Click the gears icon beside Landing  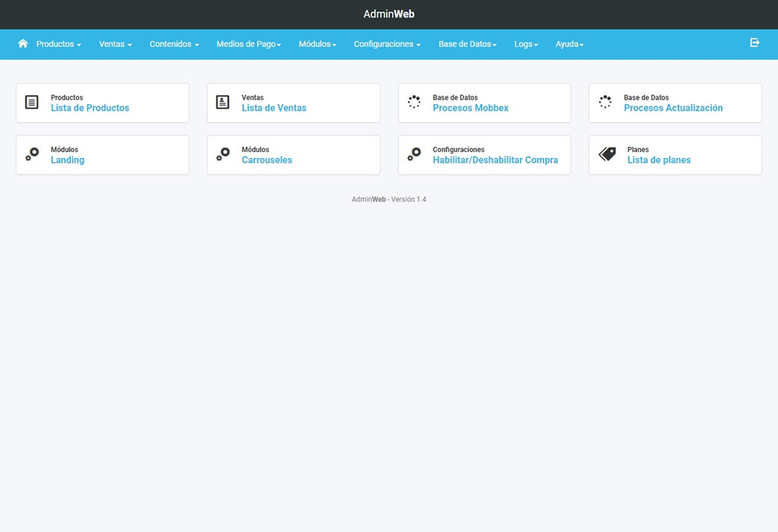point(32,154)
